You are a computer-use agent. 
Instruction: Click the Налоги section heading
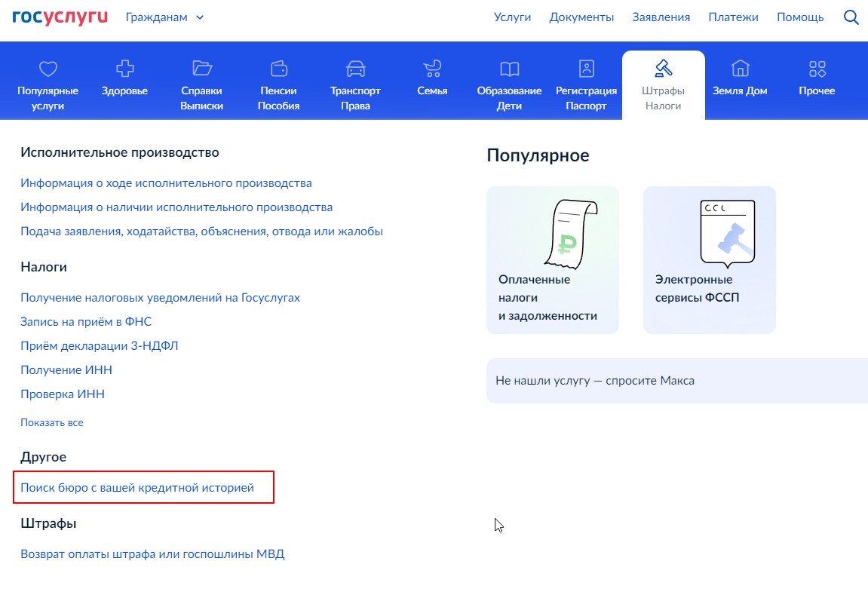point(44,267)
